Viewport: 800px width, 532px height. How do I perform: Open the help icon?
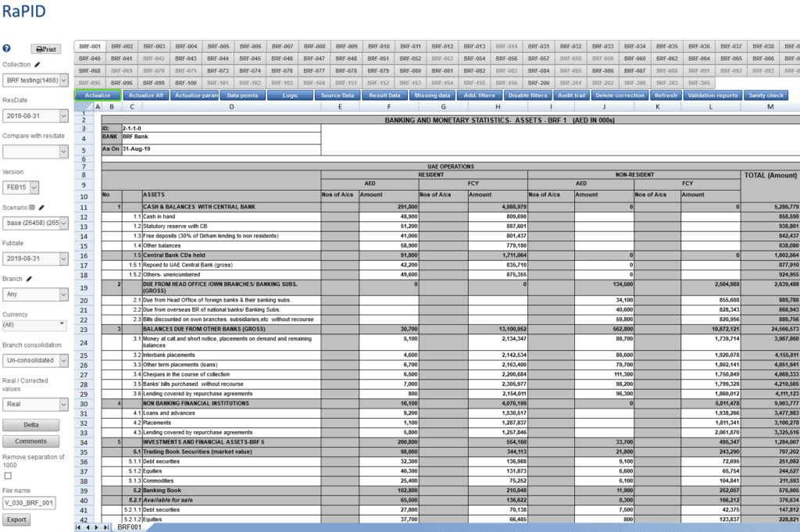(x=6, y=48)
